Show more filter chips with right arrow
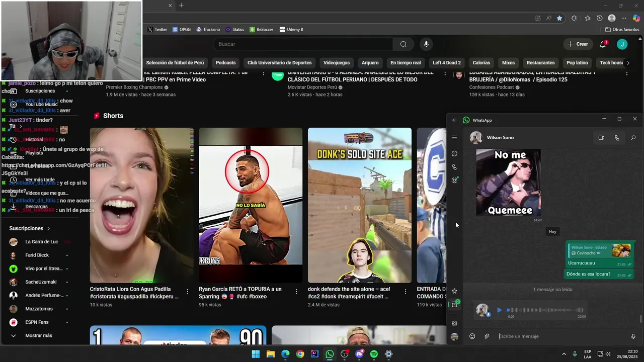The image size is (644, 362). 627,63
